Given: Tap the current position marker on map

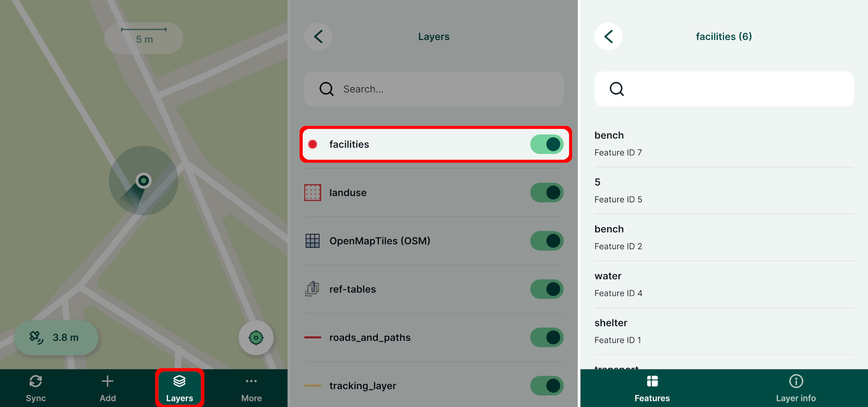Looking at the screenshot, I should pos(143,181).
